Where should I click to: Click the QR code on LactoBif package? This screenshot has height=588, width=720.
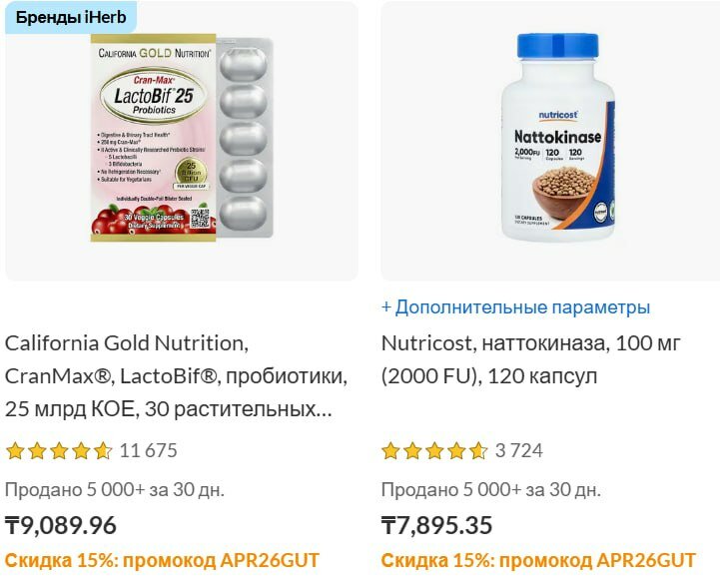pos(200,219)
